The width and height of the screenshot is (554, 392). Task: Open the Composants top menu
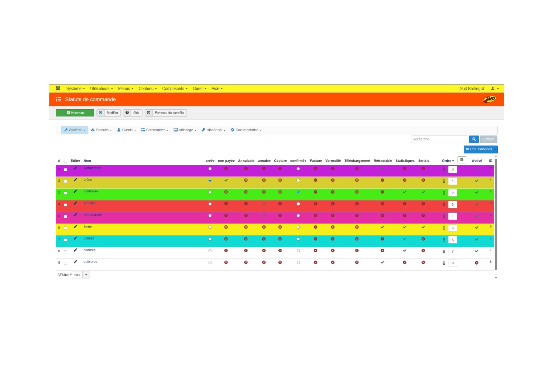(175, 89)
